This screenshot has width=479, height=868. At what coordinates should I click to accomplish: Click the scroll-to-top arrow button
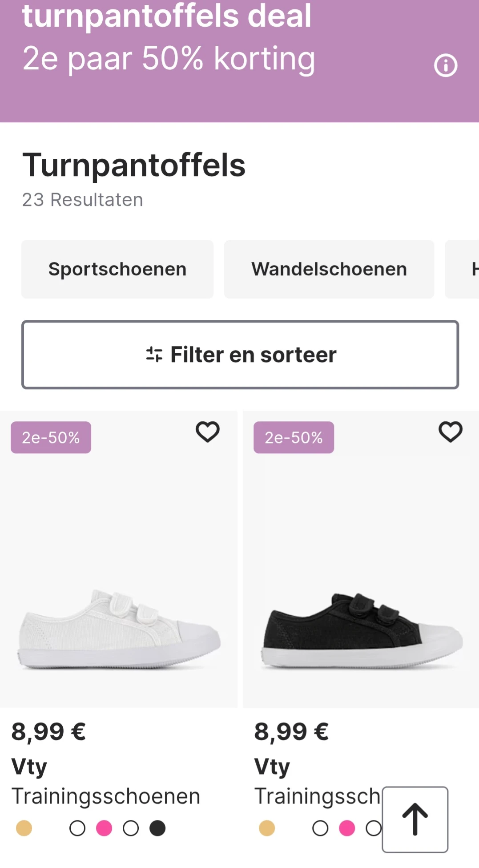(x=415, y=819)
